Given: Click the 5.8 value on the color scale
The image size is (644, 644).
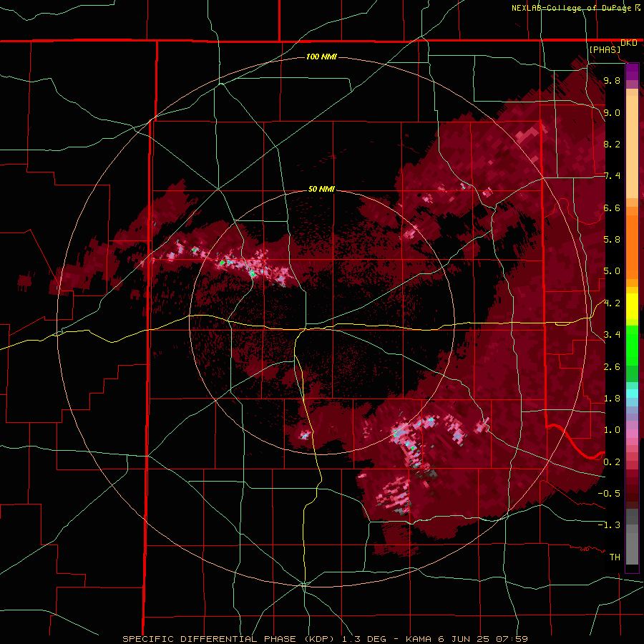Looking at the screenshot, I should pos(612,240).
